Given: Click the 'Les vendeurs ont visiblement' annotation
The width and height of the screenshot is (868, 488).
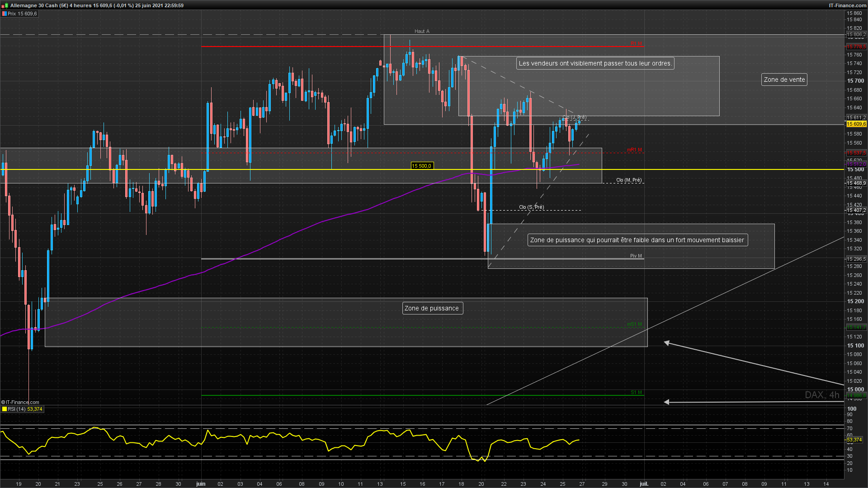Looking at the screenshot, I should 594,64.
